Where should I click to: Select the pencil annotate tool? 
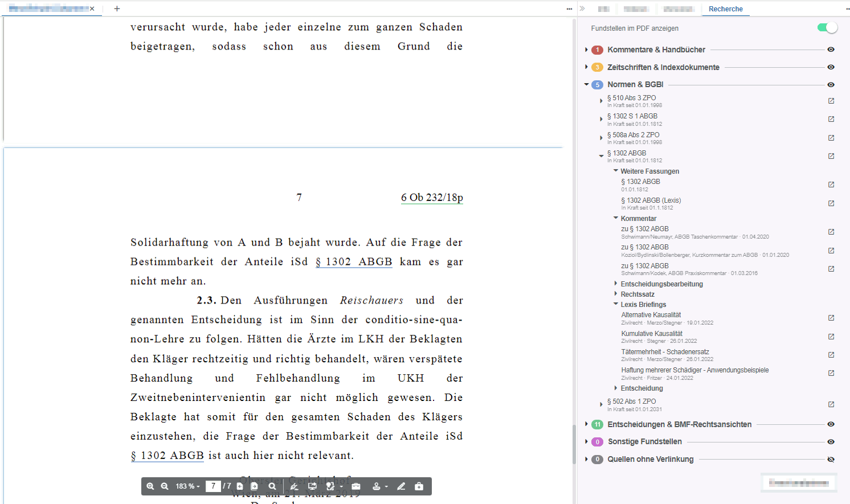pyautogui.click(x=401, y=486)
